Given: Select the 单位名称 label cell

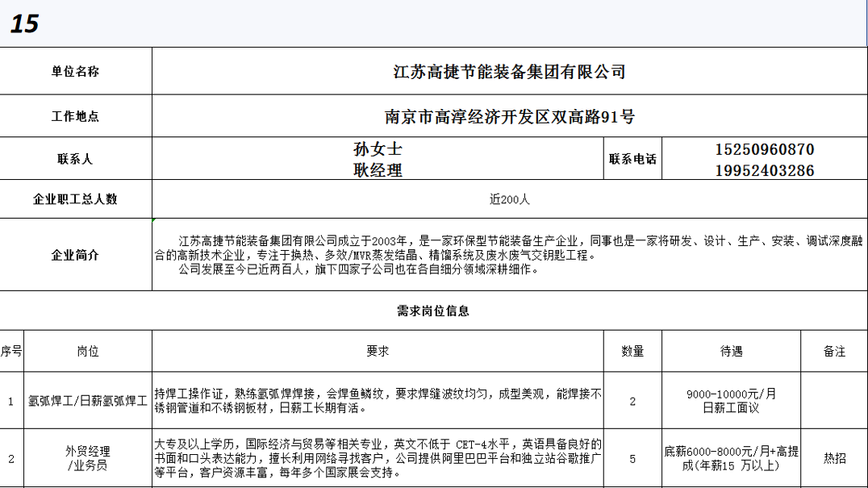Looking at the screenshot, I should (76, 71).
